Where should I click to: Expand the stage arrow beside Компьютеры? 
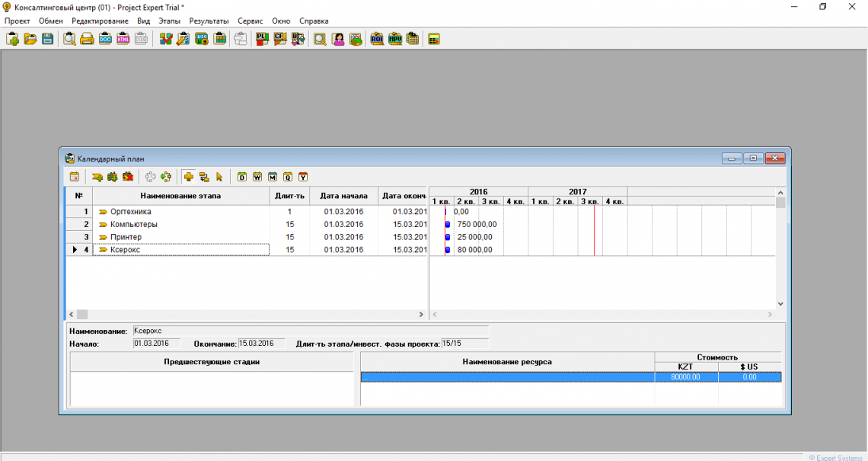pos(103,225)
